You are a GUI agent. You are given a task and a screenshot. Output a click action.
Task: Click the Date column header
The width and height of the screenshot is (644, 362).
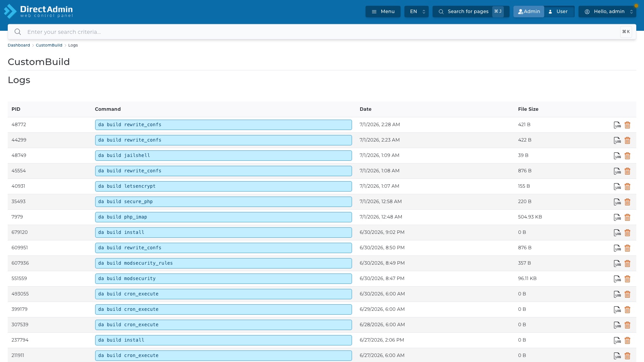tap(366, 109)
